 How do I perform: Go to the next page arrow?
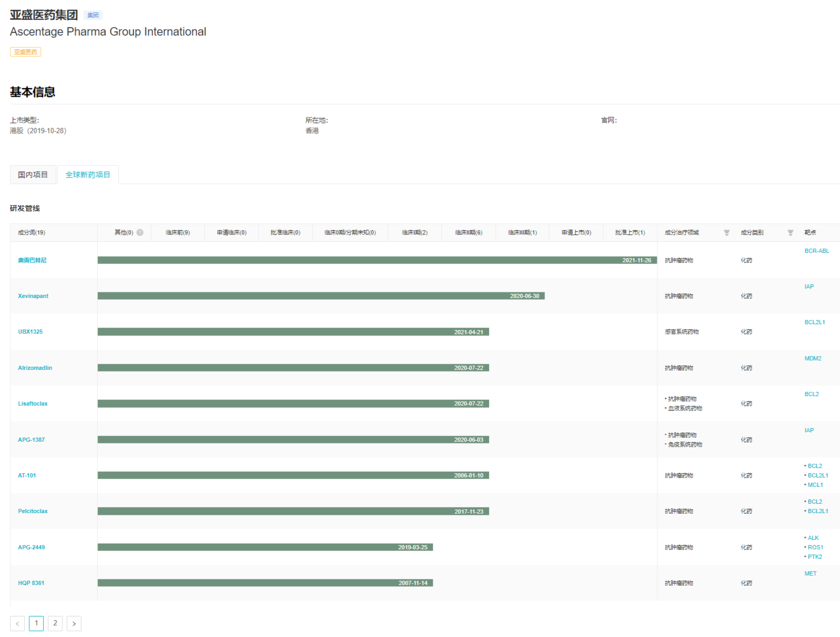point(74,623)
